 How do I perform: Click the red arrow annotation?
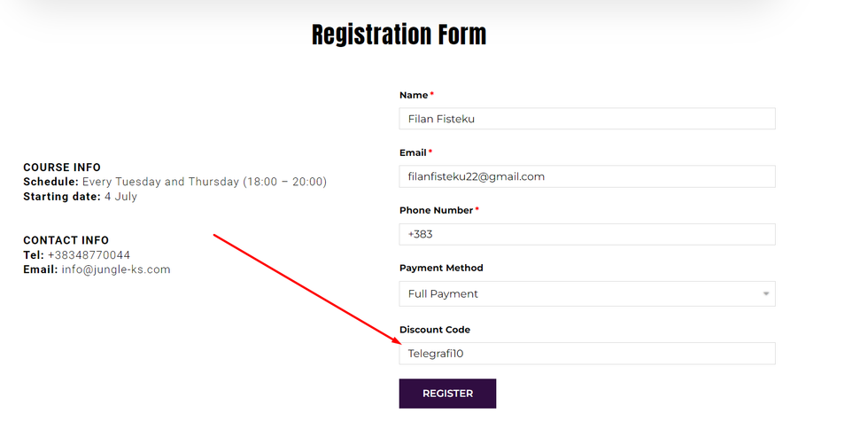click(x=306, y=288)
